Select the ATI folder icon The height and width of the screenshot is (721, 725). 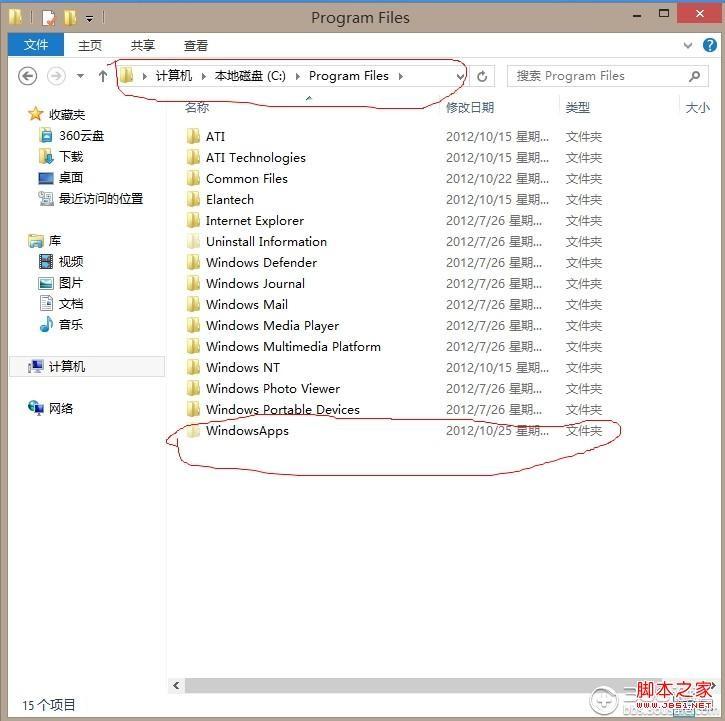pos(193,136)
